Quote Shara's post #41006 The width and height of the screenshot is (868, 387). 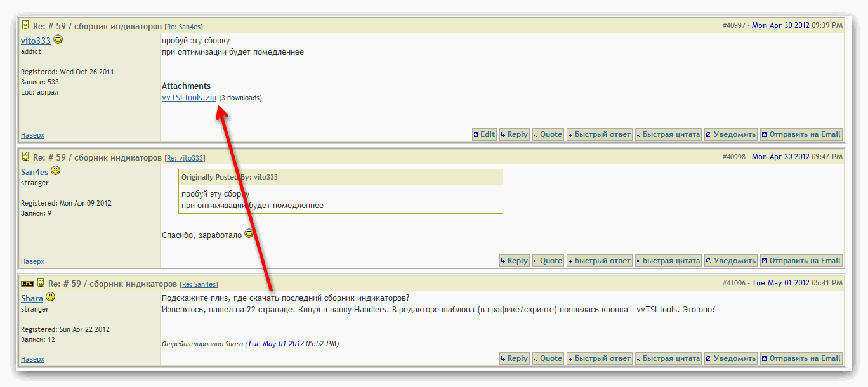click(x=548, y=358)
